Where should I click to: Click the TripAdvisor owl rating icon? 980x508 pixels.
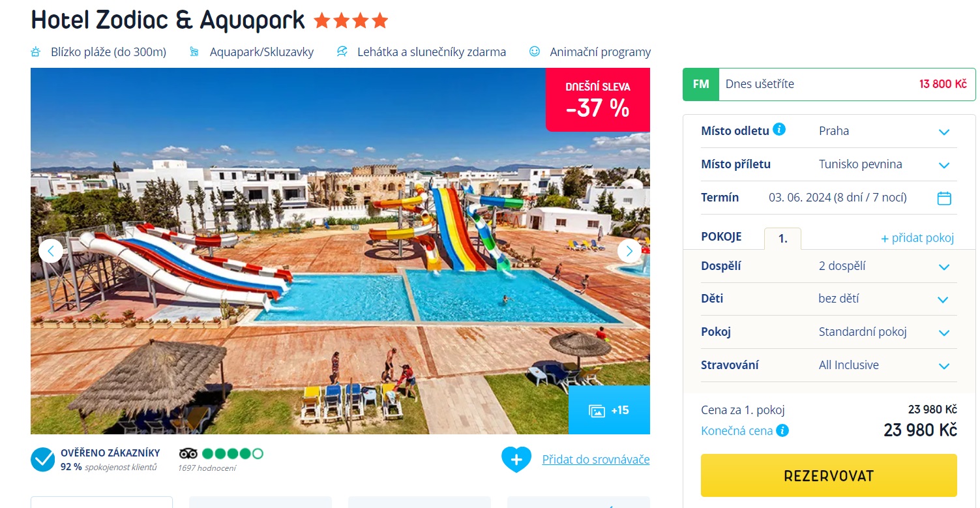click(x=188, y=453)
